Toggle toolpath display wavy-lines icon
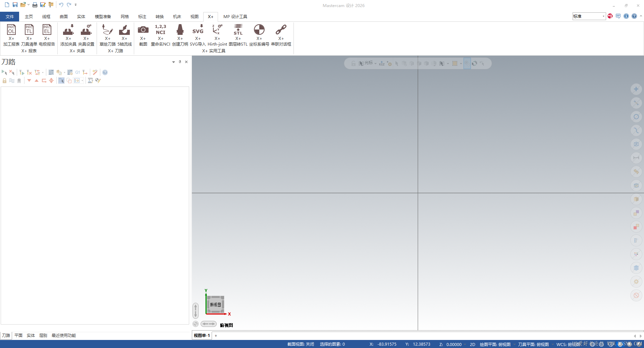 click(x=12, y=80)
